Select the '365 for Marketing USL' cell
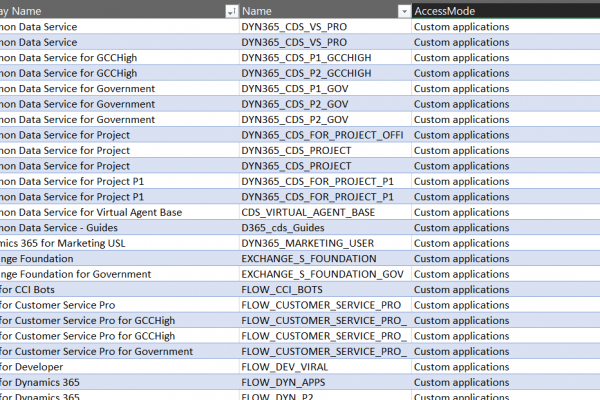This screenshot has width=600, height=400. pyautogui.click(x=119, y=243)
